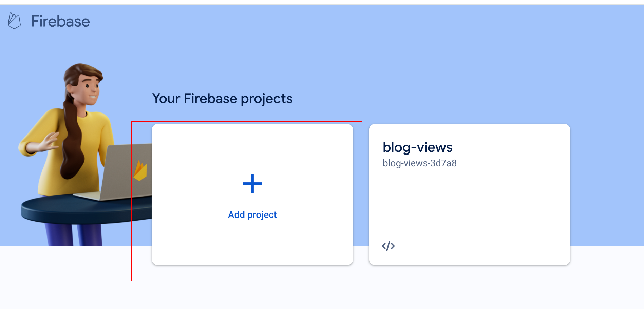The height and width of the screenshot is (309, 644).
Task: Click the blog-views-3d7a8 project ID
Action: tap(419, 163)
